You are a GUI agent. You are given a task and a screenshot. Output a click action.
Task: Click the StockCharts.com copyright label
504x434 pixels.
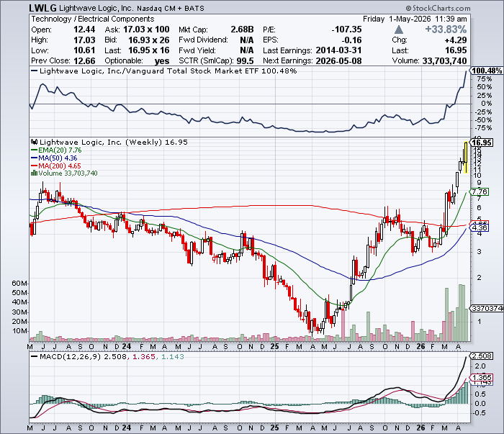tap(438, 8)
